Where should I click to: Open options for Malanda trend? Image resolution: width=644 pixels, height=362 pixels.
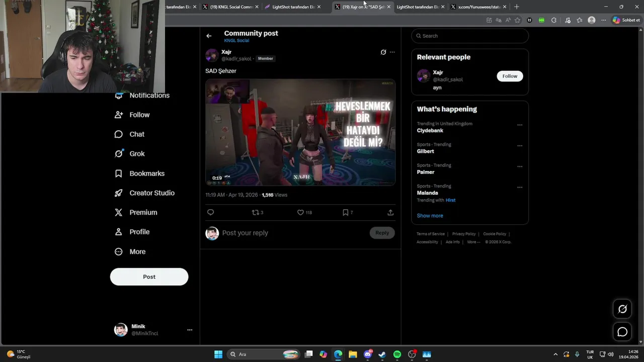pyautogui.click(x=520, y=187)
